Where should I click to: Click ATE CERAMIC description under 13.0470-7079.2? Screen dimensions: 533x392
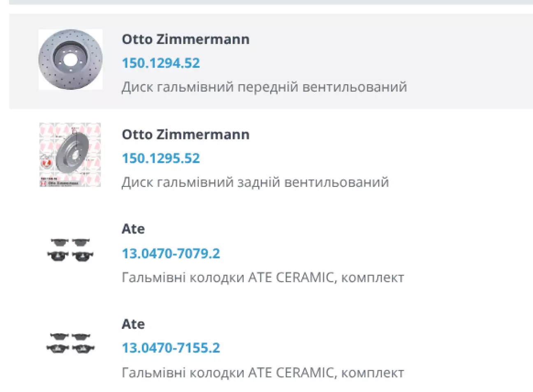(263, 278)
